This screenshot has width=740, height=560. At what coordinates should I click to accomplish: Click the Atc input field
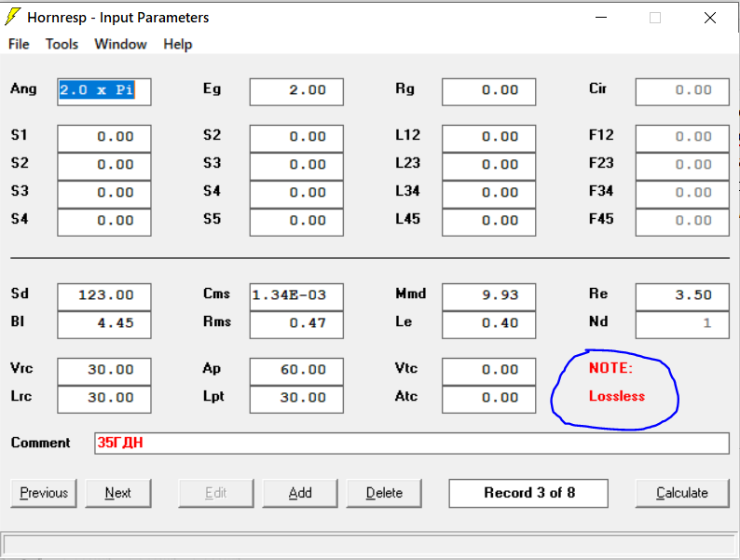click(489, 399)
